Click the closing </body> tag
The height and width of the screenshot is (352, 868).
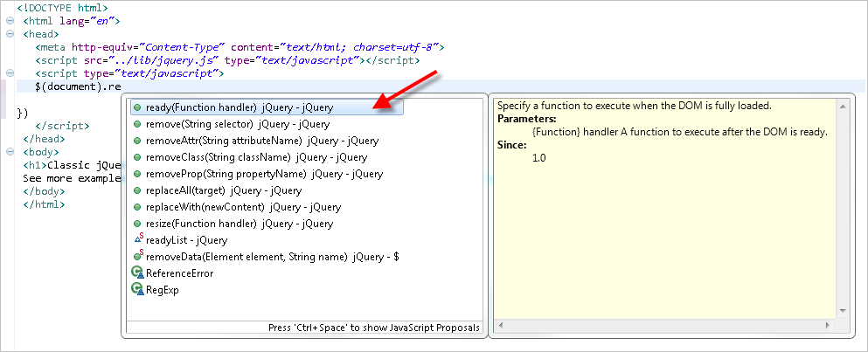pos(44,191)
